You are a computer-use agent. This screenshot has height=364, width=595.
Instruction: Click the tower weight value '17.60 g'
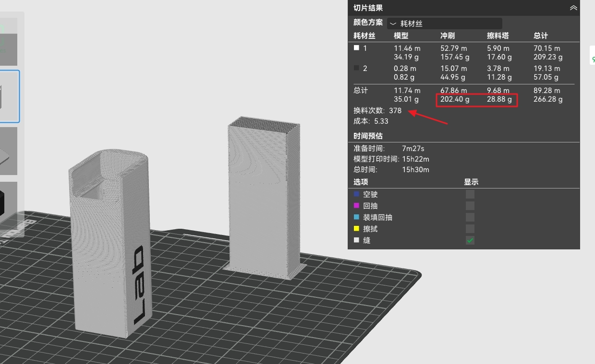pyautogui.click(x=499, y=57)
